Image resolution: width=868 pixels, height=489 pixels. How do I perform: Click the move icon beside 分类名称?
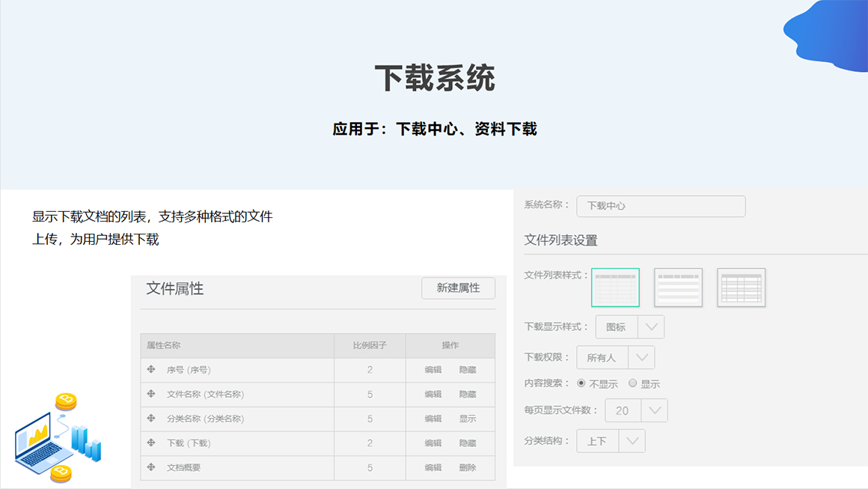tap(151, 419)
